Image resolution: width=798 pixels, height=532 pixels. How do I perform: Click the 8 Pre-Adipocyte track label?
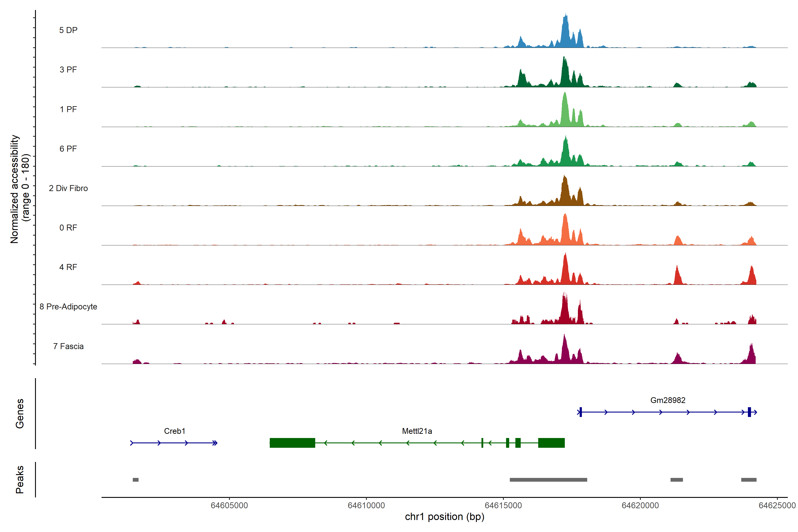click(x=68, y=307)
